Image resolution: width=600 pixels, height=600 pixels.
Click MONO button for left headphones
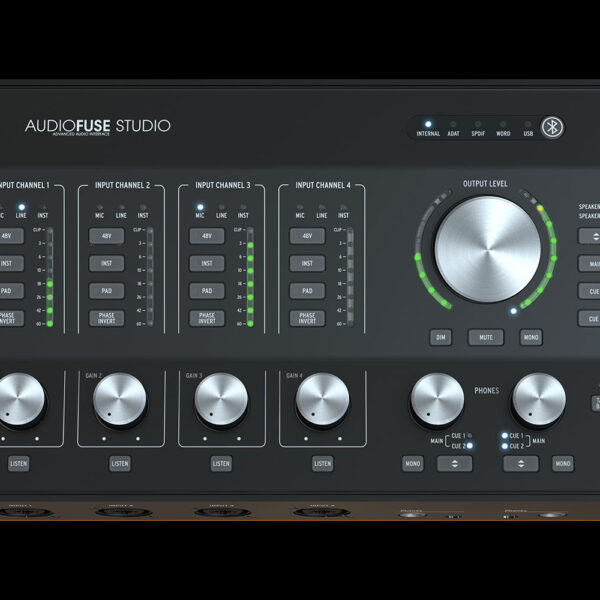pyautogui.click(x=413, y=464)
